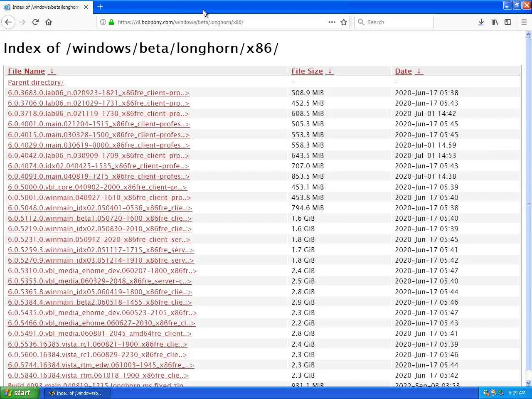532x399 pixels.
Task: Click the 6.0.4015.0.main.030328-1500 file link
Action: (x=99, y=135)
